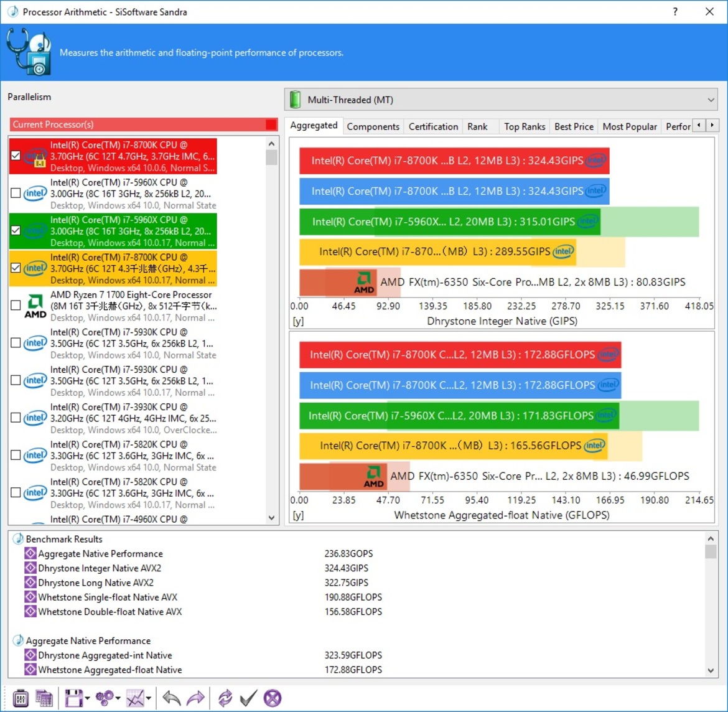Click the blue i7-8700K 324.43GIPS bar
728x712 pixels.
pos(454,191)
